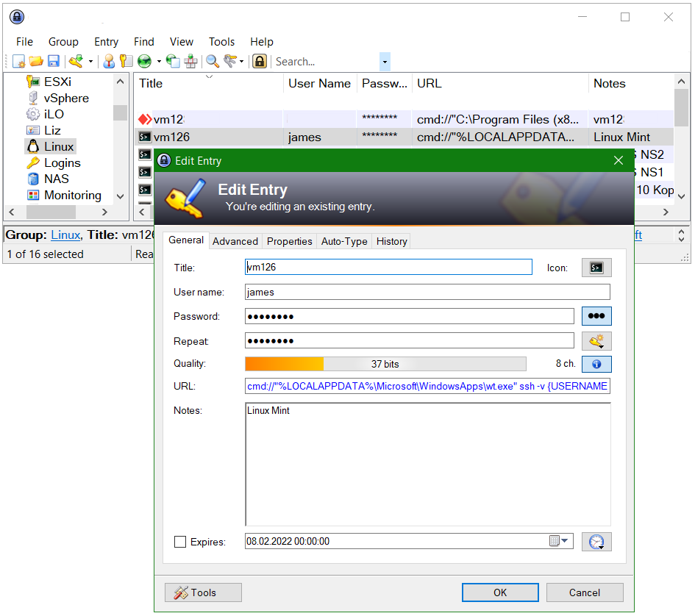
Task: Save the database with the disk icon
Action: 53,61
